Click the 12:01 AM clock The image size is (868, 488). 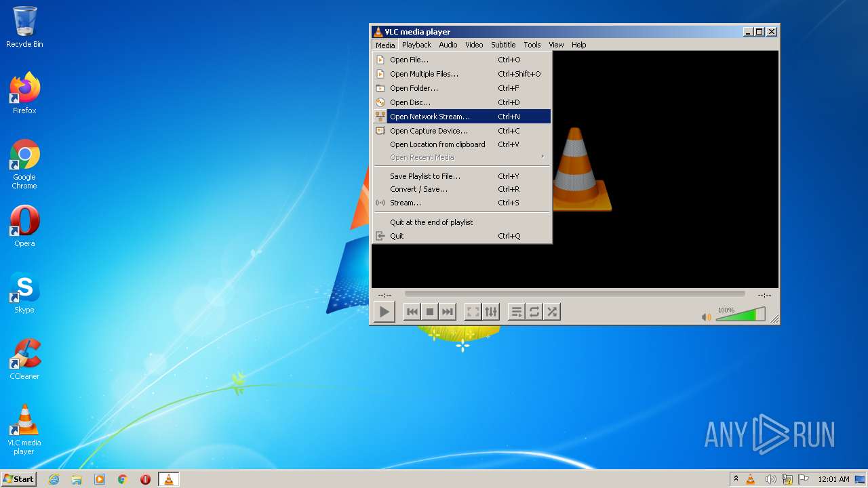(833, 479)
